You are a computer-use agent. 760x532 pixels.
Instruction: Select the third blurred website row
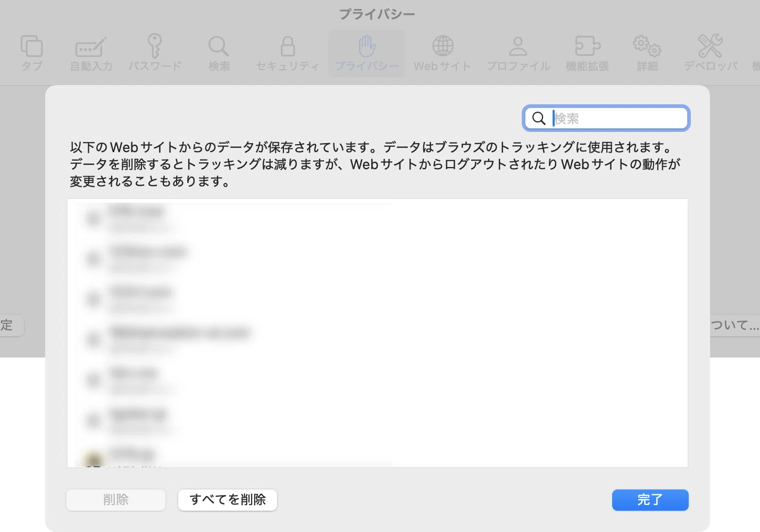pos(378,299)
